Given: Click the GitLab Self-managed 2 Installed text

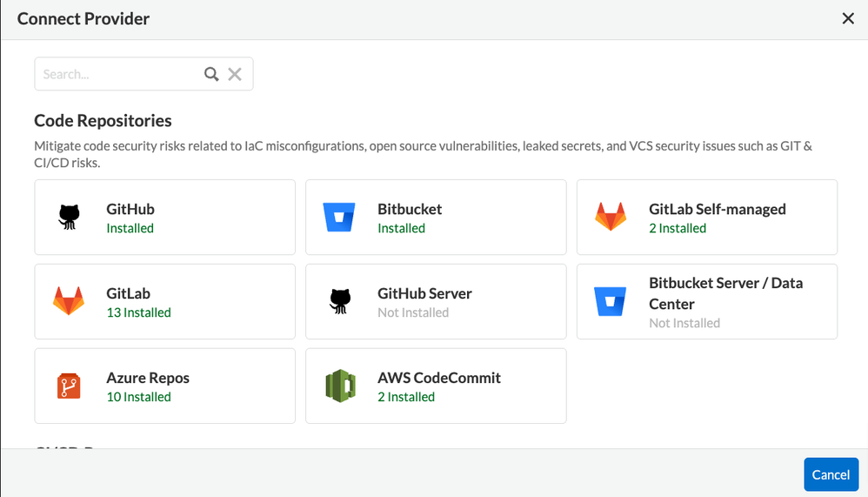Looking at the screenshot, I should (677, 228).
